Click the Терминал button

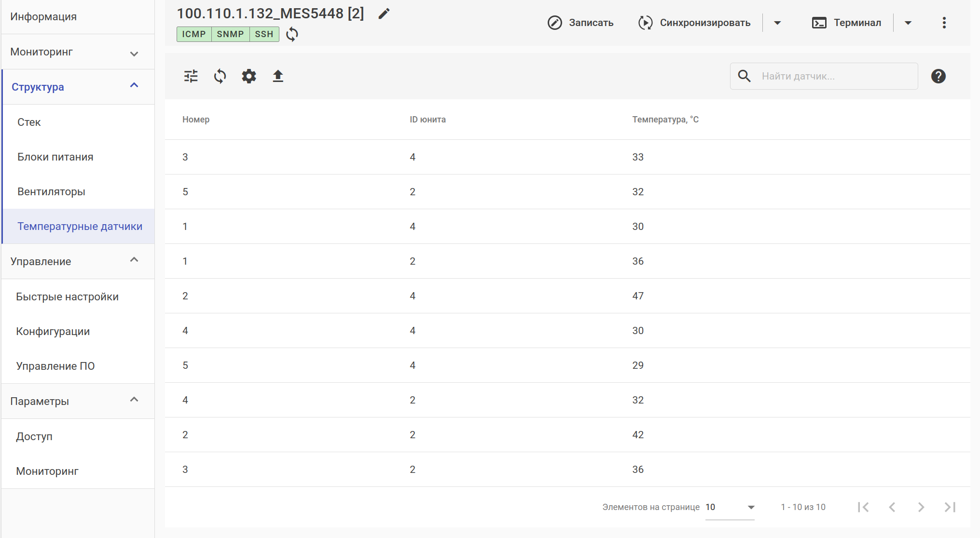(x=847, y=23)
